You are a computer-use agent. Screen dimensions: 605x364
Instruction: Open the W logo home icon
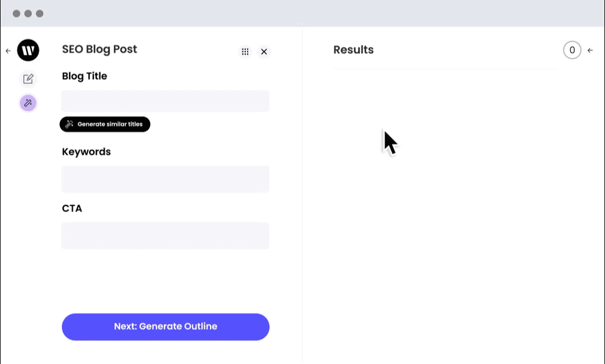28,51
